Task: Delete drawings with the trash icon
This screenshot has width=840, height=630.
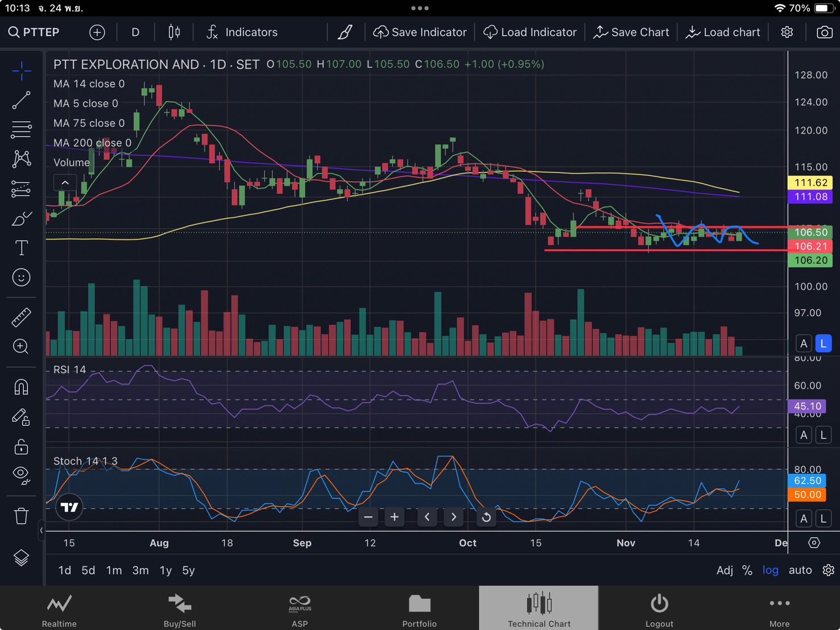Action: pos(22,516)
